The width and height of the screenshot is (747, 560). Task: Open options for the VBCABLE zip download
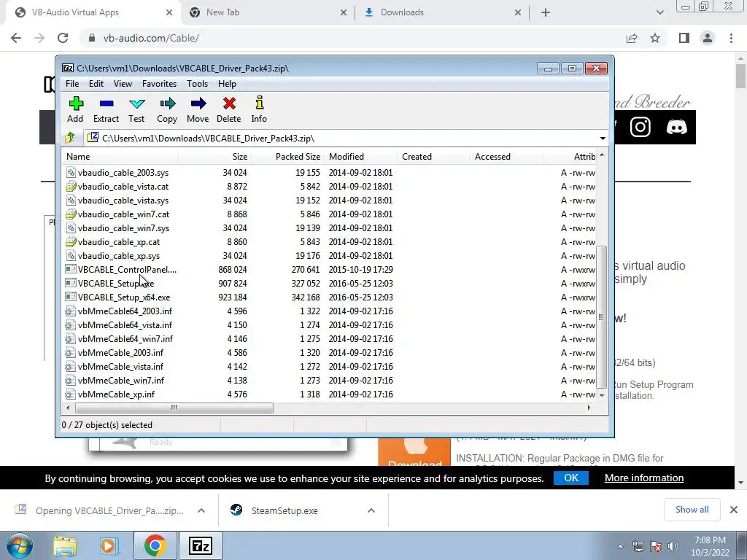(201, 510)
